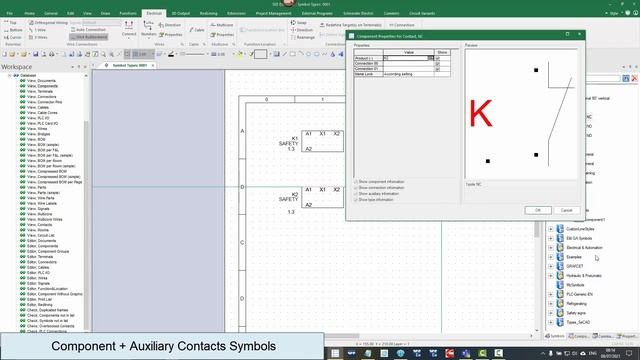
Task: Expand the Hydraulic & Pneumatic folder
Action: (x=551, y=276)
